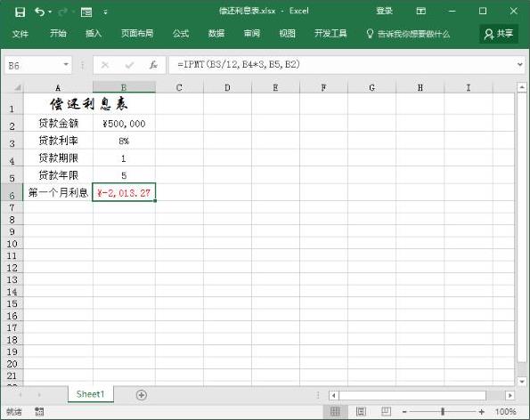Click the macro recording icon in status bar
Screen dimensions: 530x420
pyautogui.click(x=39, y=411)
